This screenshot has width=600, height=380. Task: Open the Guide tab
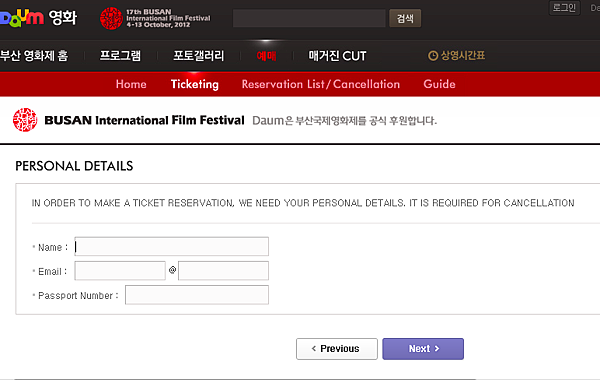click(x=439, y=84)
